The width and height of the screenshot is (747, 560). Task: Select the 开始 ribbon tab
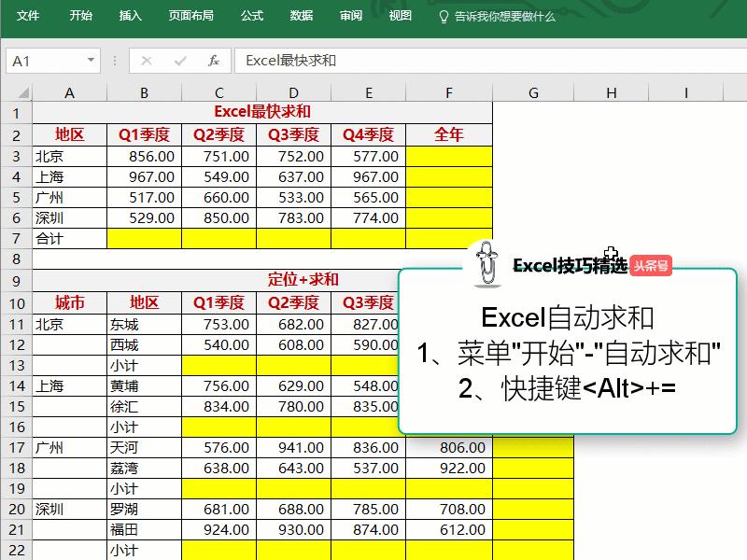click(x=79, y=15)
